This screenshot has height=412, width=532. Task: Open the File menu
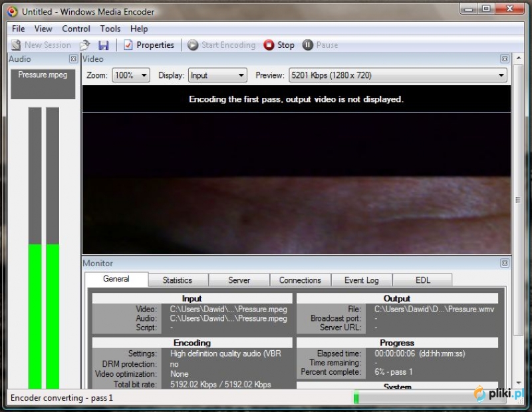tap(19, 29)
